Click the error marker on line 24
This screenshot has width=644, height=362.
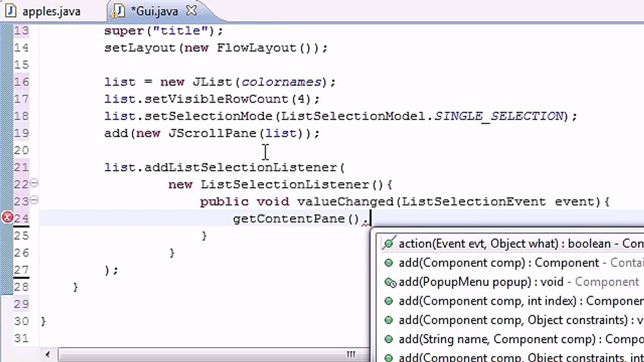pyautogui.click(x=8, y=218)
